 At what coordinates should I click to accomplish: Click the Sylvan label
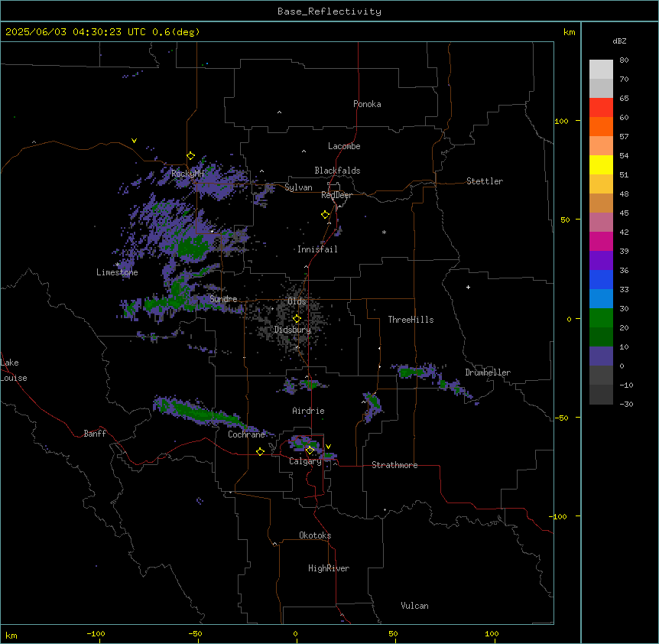pyautogui.click(x=298, y=187)
